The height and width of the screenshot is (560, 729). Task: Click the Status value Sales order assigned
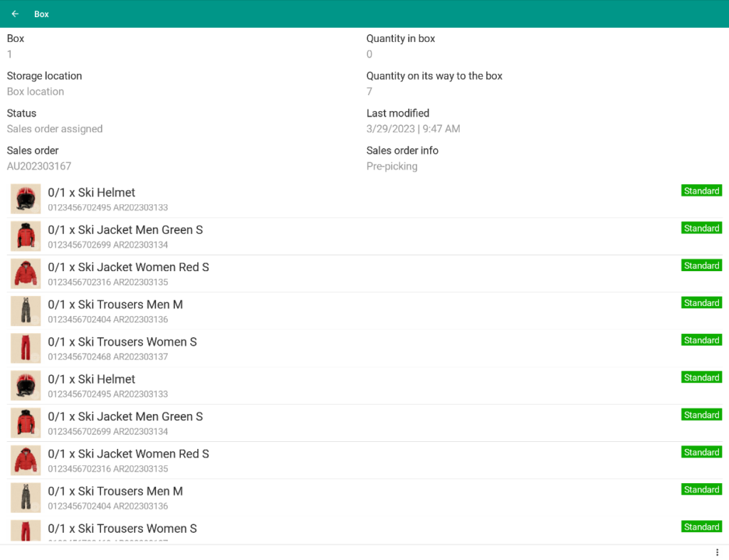[x=55, y=129]
